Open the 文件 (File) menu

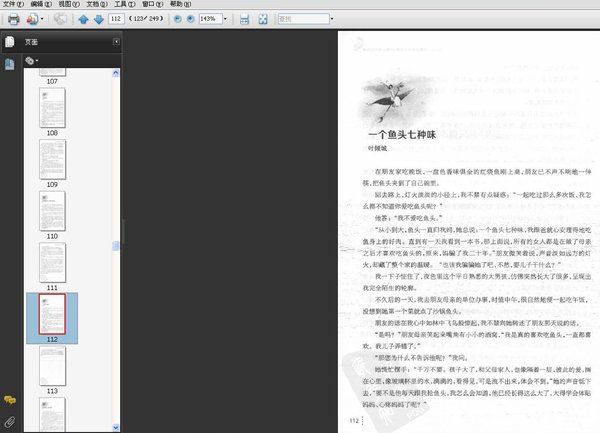tap(13, 4)
